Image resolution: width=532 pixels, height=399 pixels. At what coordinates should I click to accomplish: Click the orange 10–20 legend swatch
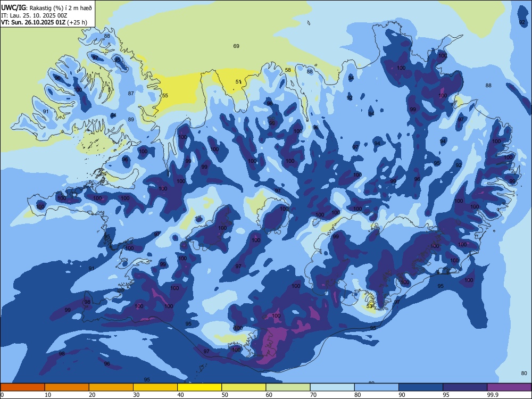(67, 387)
